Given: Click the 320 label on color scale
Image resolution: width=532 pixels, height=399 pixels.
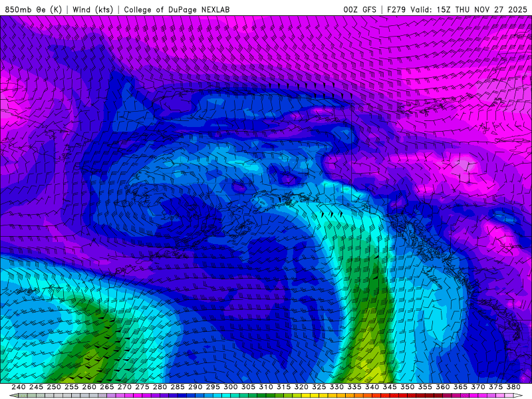Looking at the screenshot, I should pyautogui.click(x=301, y=387).
